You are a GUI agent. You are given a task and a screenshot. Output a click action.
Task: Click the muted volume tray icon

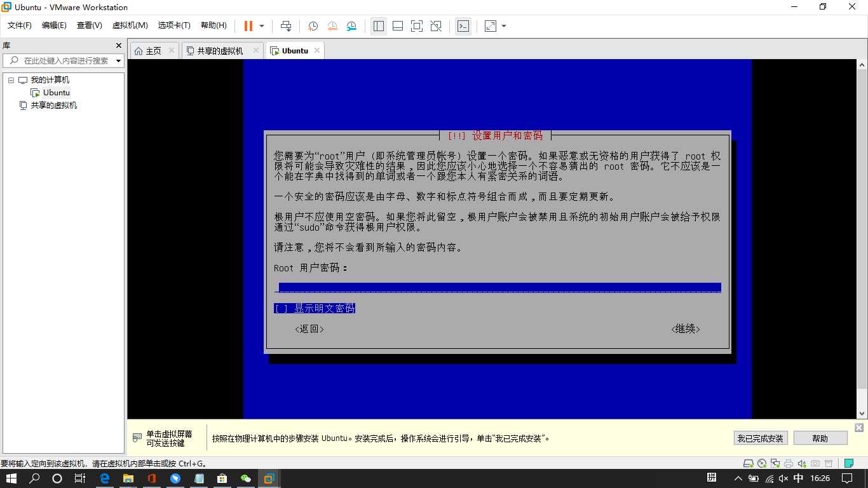click(783, 478)
